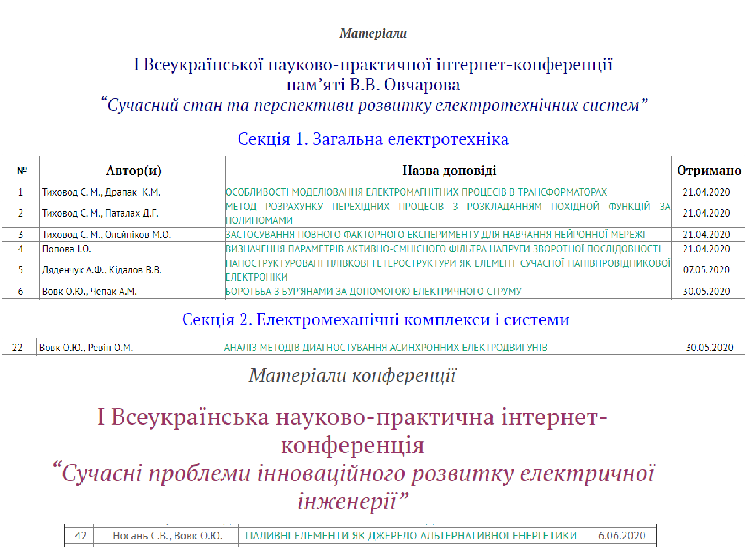748x560 pixels.
Task: Click the author cell Носань С.В., Вовк О.Ю.
Action: point(167,536)
